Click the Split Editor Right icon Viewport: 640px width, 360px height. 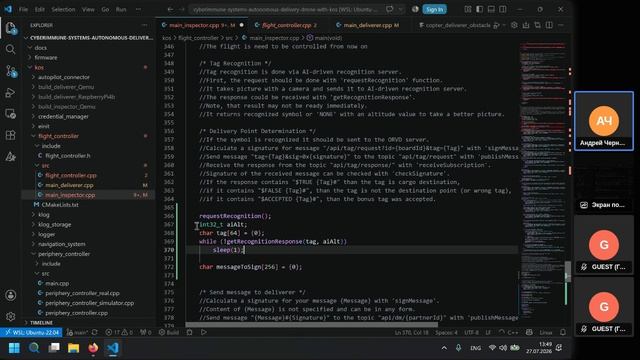(549, 25)
